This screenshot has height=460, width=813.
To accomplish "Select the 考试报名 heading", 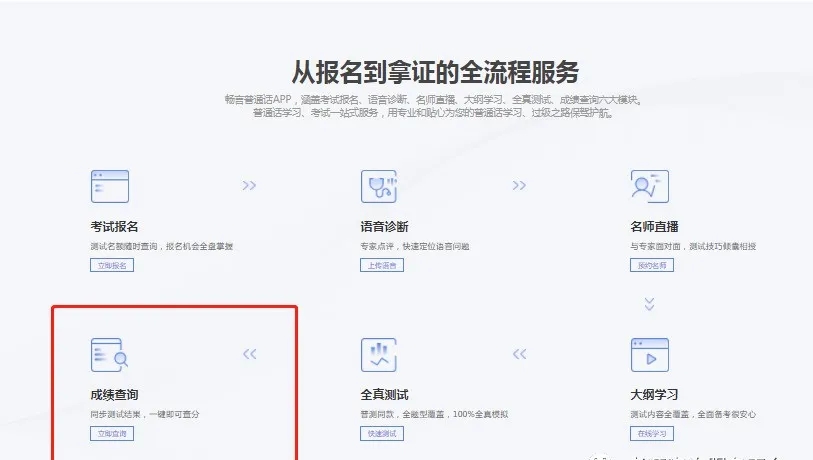I will (x=115, y=227).
